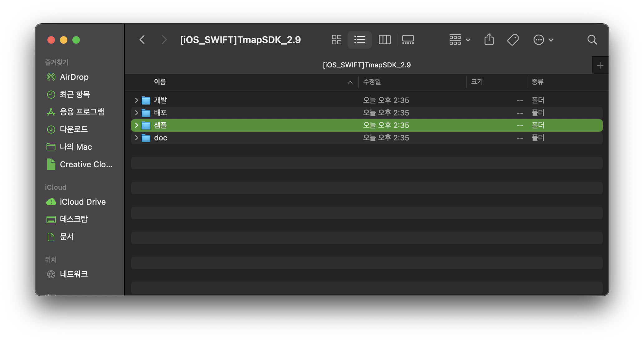Click the 배포 folder name
The width and height of the screenshot is (644, 342).
click(160, 113)
